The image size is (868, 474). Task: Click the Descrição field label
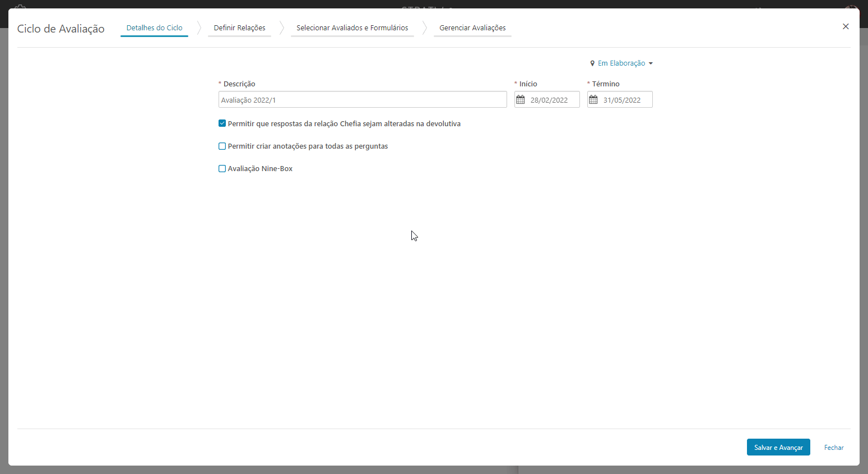tap(239, 84)
